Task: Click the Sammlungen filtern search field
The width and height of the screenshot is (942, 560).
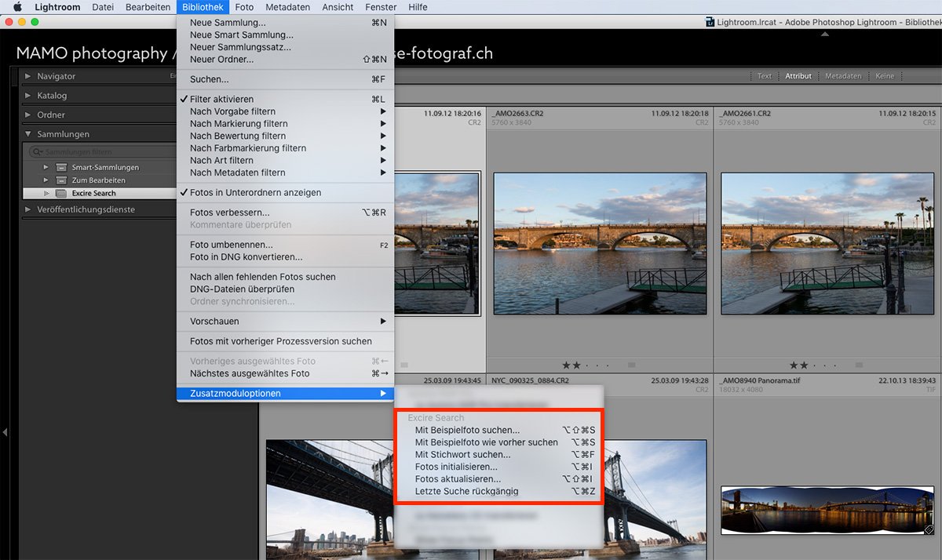Action: [102, 151]
